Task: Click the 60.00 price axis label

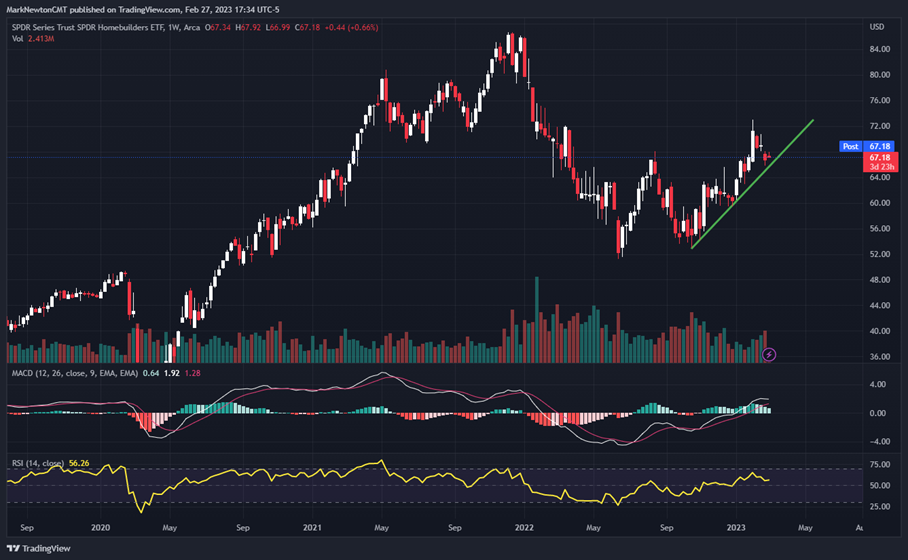Action: point(880,203)
